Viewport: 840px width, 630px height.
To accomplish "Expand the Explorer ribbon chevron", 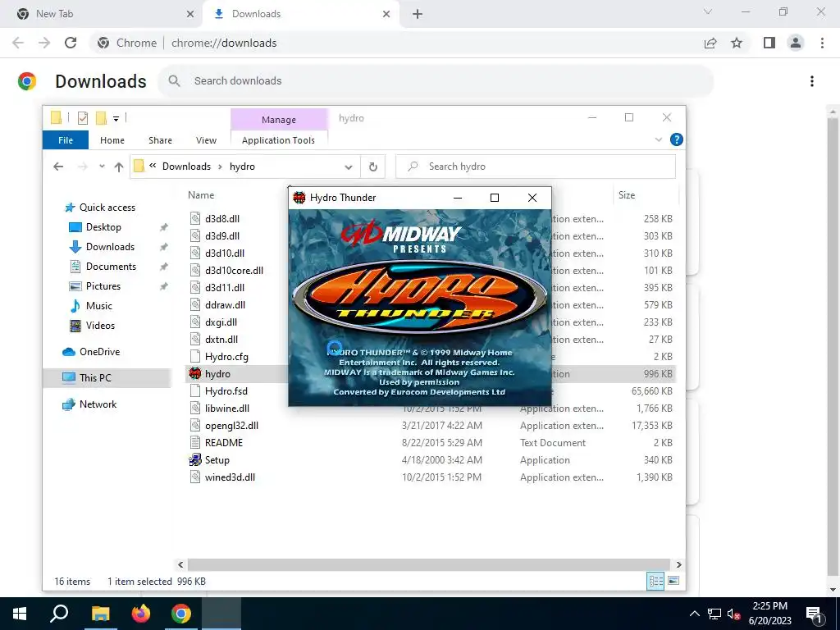I will point(659,139).
